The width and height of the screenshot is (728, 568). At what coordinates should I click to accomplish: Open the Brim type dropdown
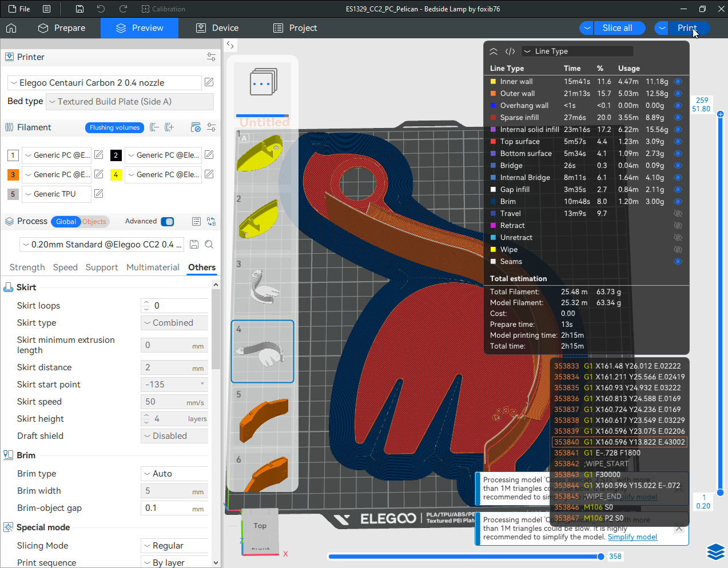coord(174,474)
